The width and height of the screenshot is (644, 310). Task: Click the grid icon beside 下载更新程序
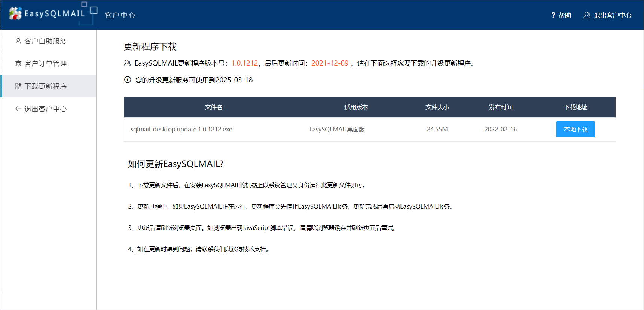[18, 86]
